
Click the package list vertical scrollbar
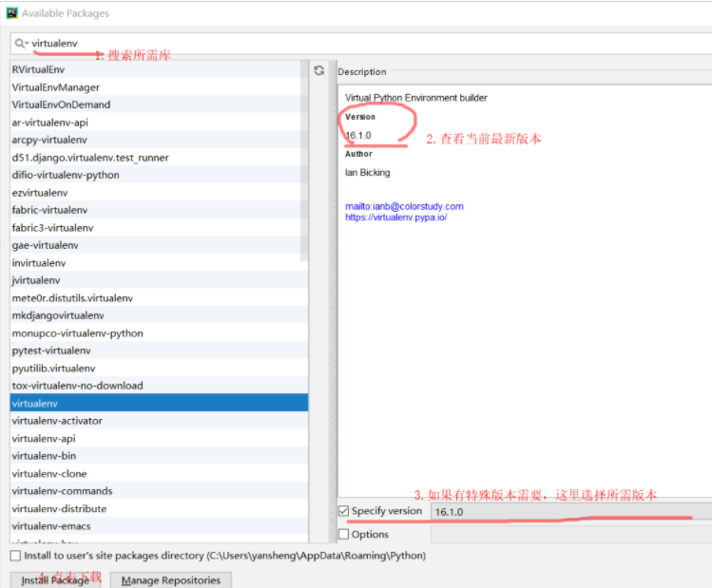304,161
